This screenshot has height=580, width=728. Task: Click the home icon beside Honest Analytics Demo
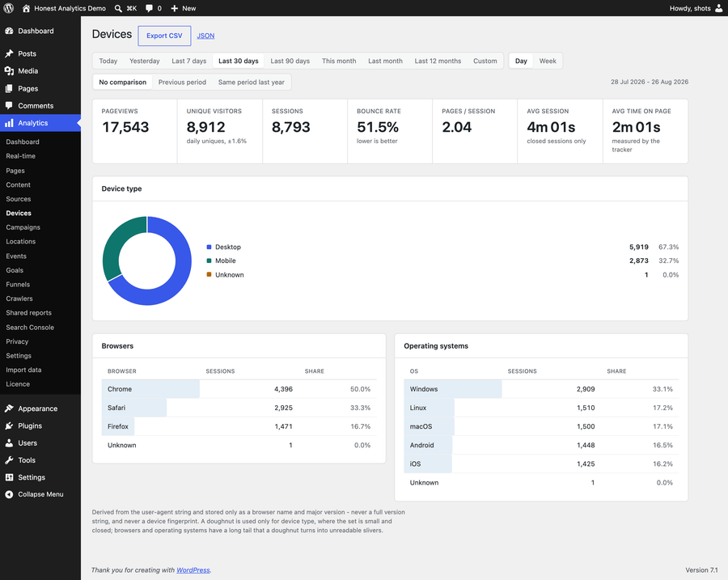pos(26,8)
